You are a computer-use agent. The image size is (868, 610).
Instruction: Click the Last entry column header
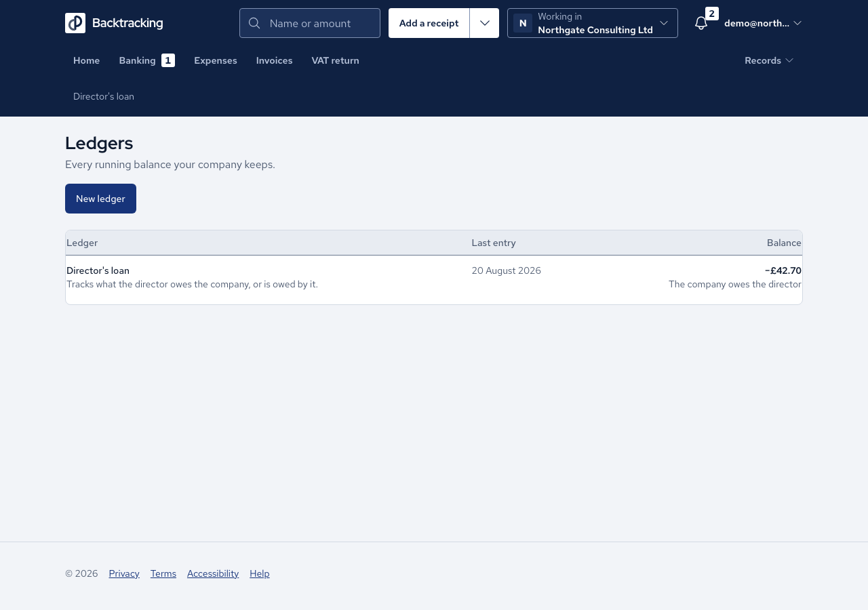coord(494,243)
